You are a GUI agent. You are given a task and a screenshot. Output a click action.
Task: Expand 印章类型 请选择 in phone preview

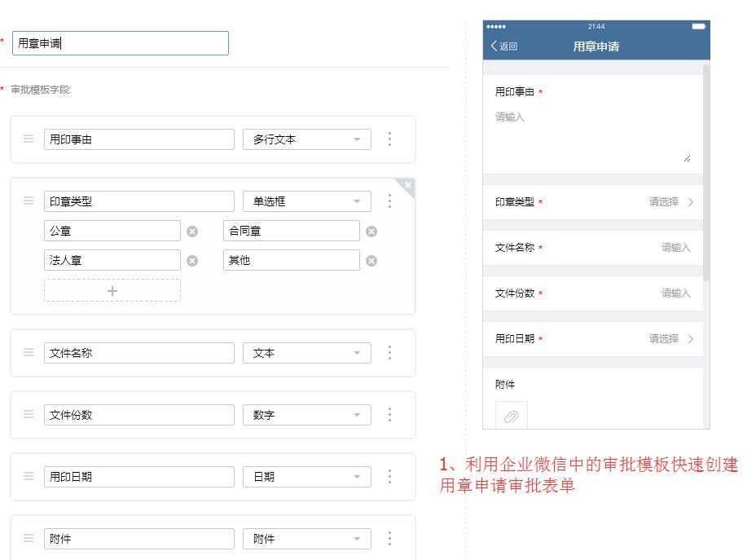(x=671, y=201)
